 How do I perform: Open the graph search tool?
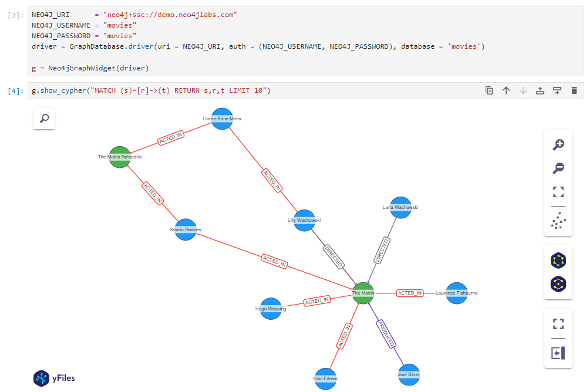[x=43, y=119]
